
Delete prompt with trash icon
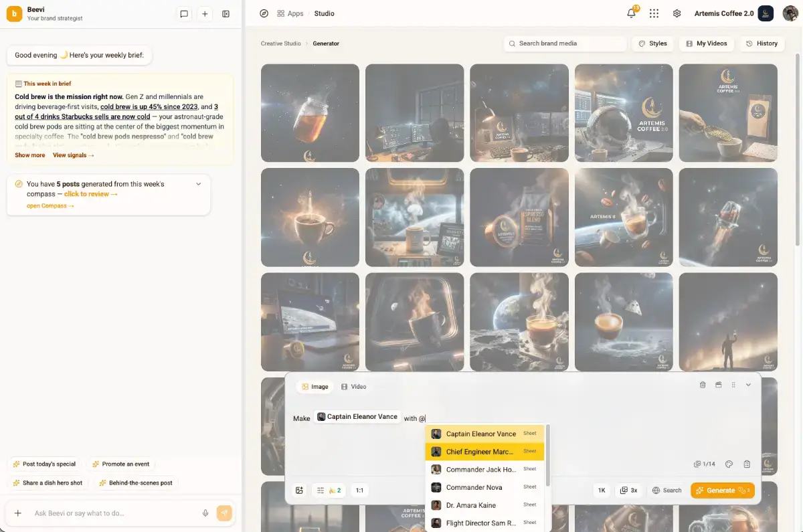pyautogui.click(x=703, y=385)
